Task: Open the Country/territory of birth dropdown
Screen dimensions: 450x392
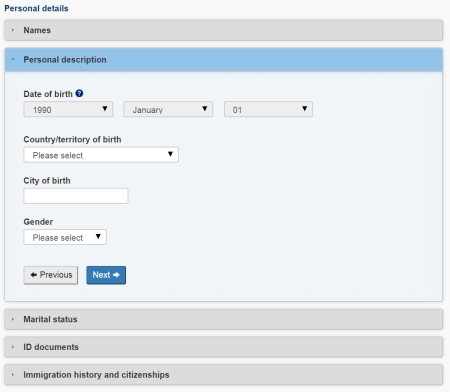Action: tap(101, 155)
